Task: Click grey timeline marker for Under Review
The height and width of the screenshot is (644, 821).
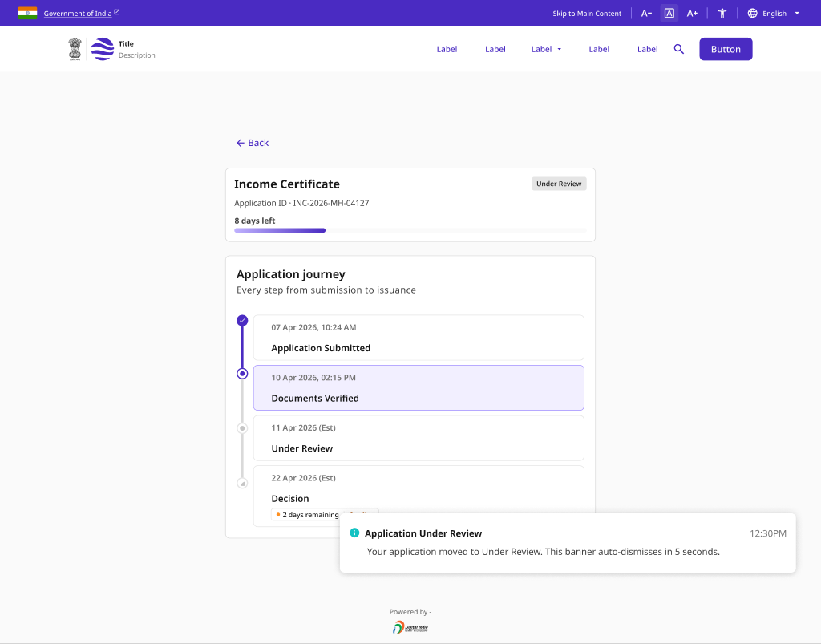Action: pos(242,428)
